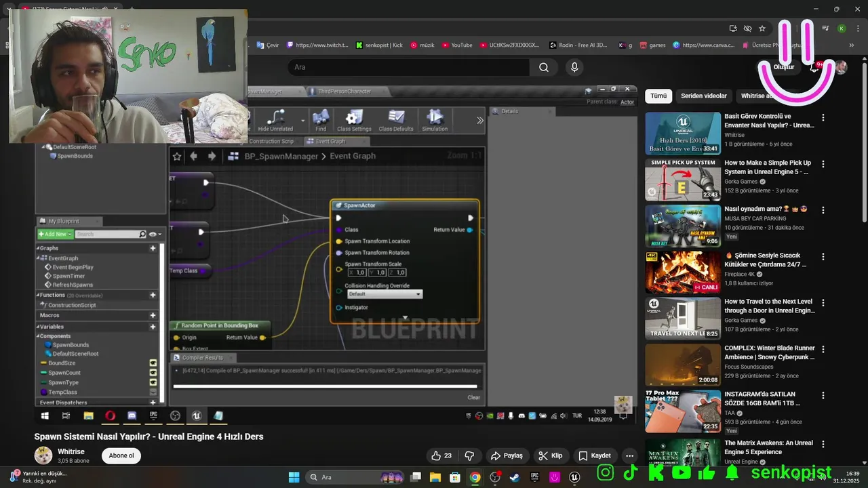
Task: Toggle the SpawnCount variable eye icon
Action: 153,373
